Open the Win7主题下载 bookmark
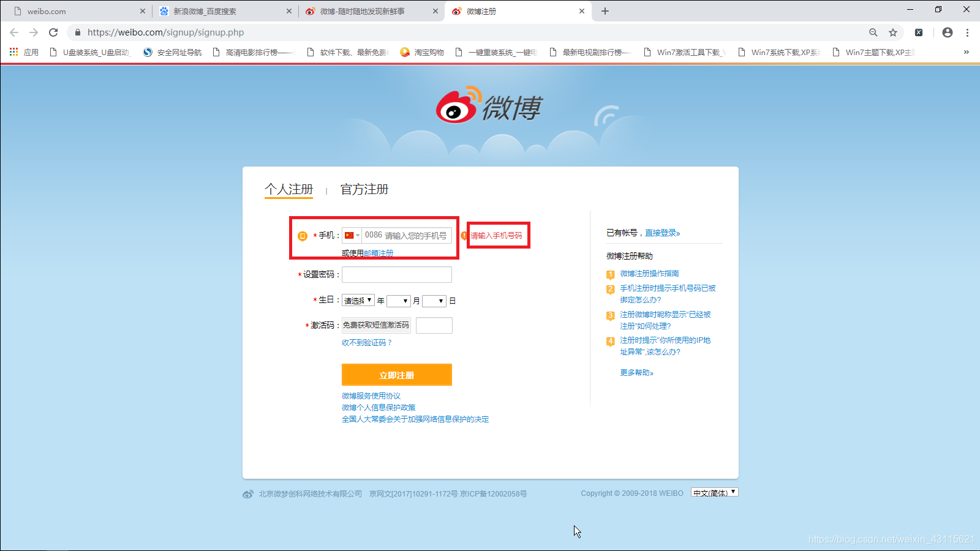 pyautogui.click(x=873, y=52)
